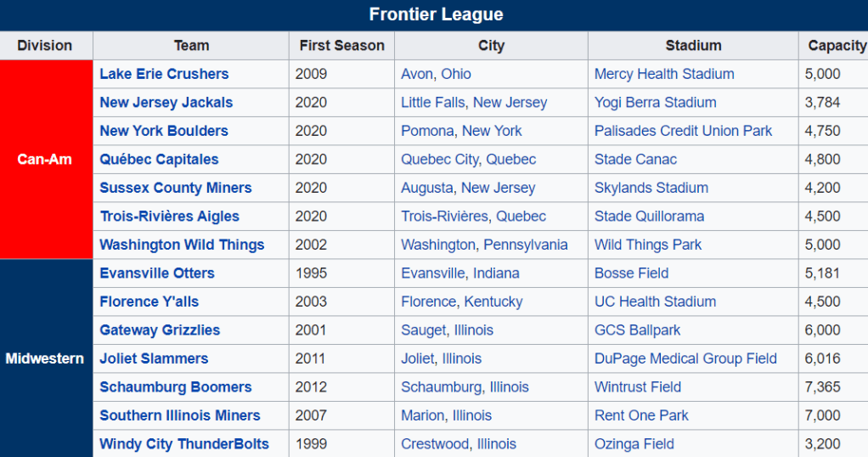This screenshot has width=868, height=457.
Task: Open the Windy City ThunderBolts link
Action: (x=183, y=444)
